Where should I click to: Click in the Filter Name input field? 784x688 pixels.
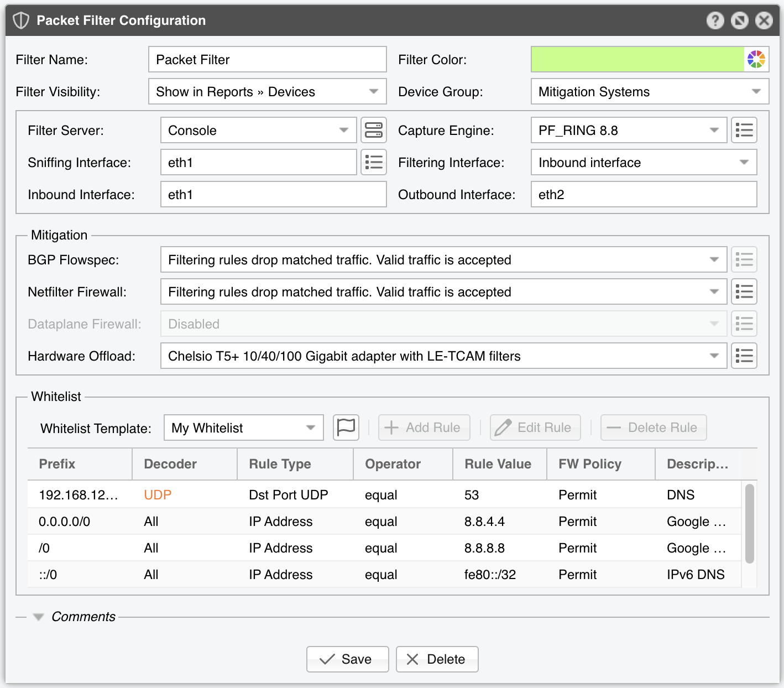pyautogui.click(x=267, y=60)
